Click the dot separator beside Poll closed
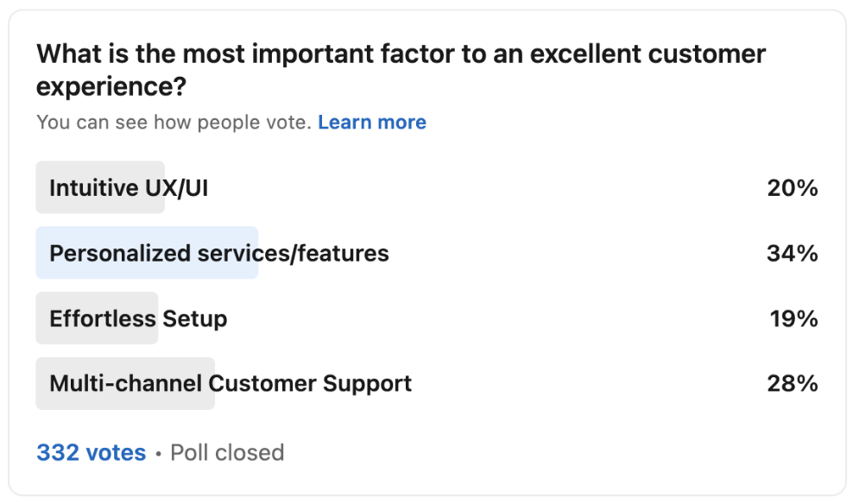Image resolution: width=853 pixels, height=504 pixels. [x=158, y=453]
